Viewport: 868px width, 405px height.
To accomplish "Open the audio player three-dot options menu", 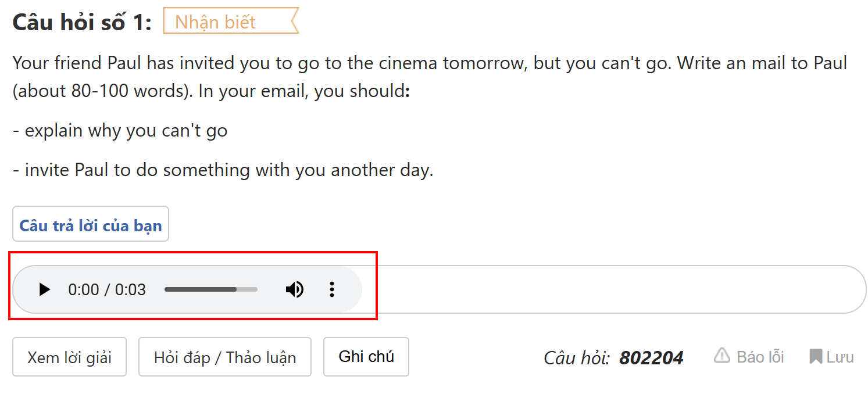I will tap(332, 289).
